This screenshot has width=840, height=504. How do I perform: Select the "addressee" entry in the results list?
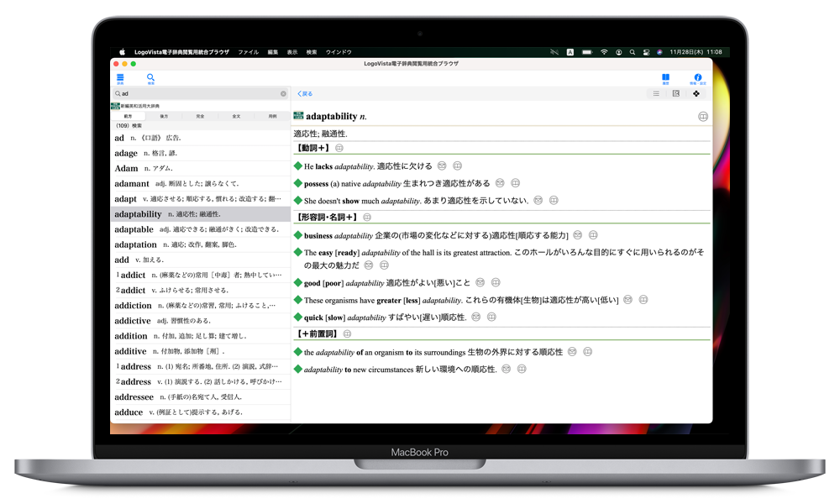pyautogui.click(x=201, y=396)
